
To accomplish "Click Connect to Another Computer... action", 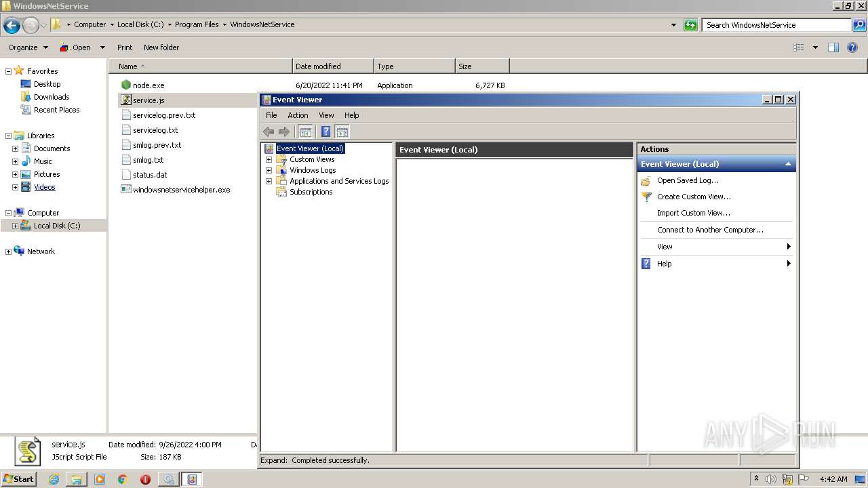I will pyautogui.click(x=710, y=230).
